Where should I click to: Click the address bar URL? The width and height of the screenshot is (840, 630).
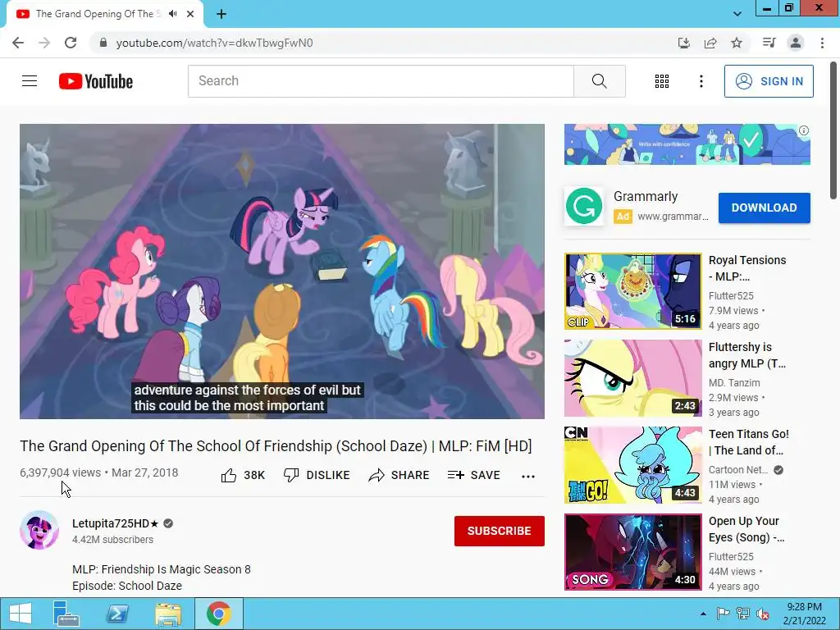point(214,43)
